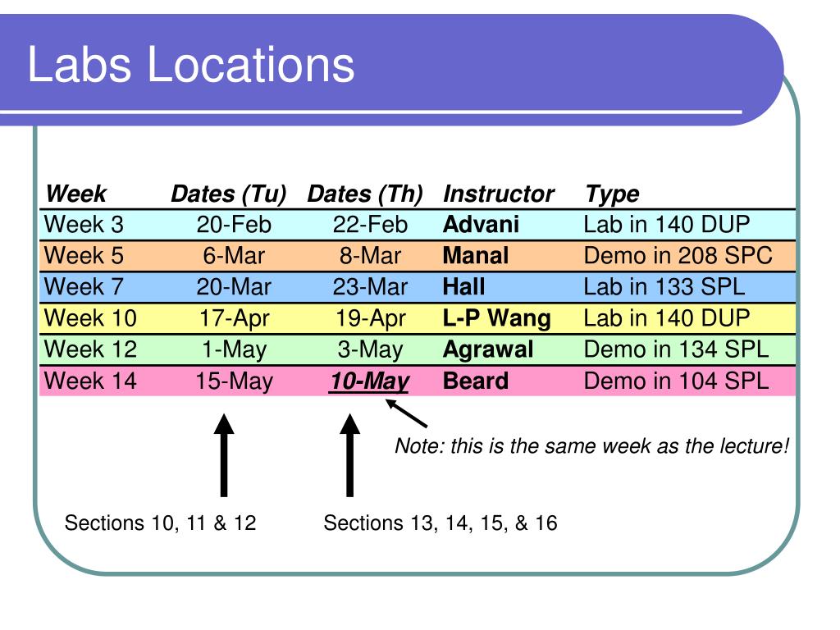Viewport: 840px width, 630px height.
Task: Click the "Week 12" cell
Action: coord(90,349)
